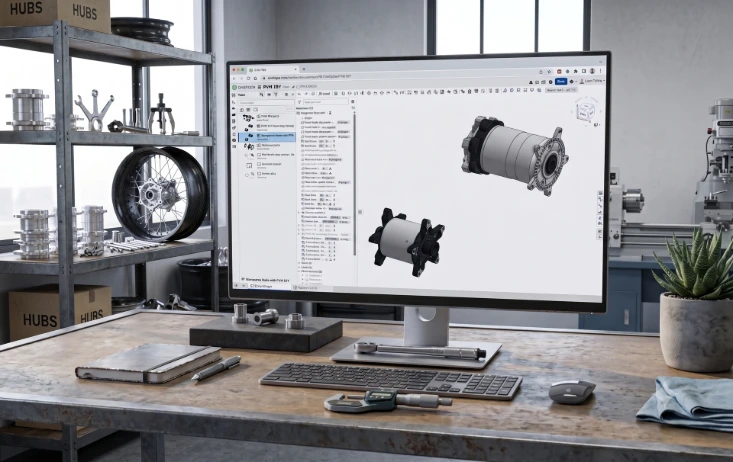733x462 pixels.
Task: Add a new tab with bottom plus icon
Action: point(237,286)
